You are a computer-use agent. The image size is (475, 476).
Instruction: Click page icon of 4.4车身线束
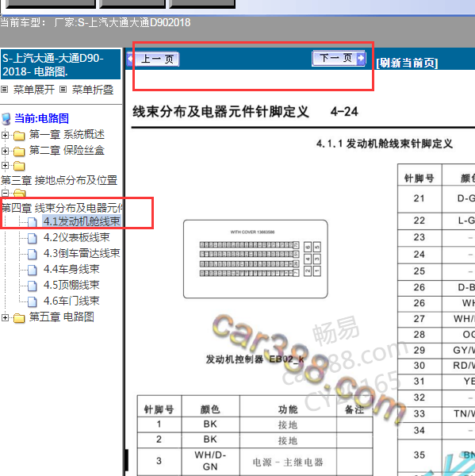coord(33,270)
